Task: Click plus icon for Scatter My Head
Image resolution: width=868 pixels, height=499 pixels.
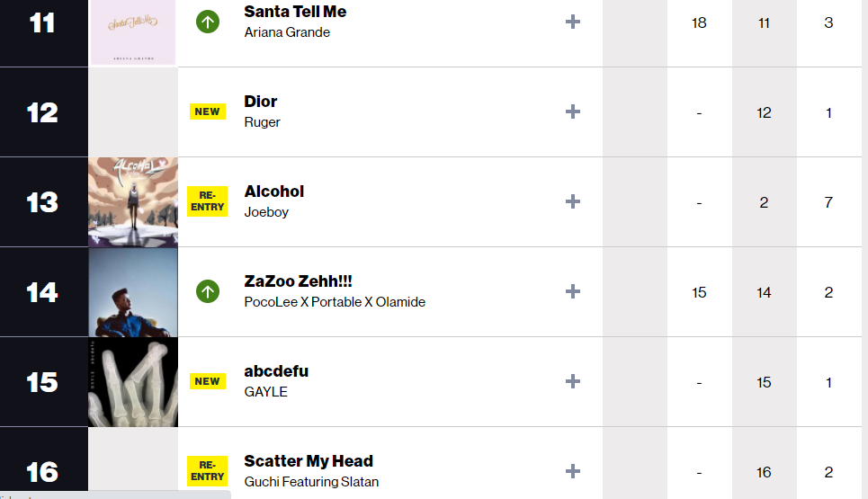Action: (572, 471)
